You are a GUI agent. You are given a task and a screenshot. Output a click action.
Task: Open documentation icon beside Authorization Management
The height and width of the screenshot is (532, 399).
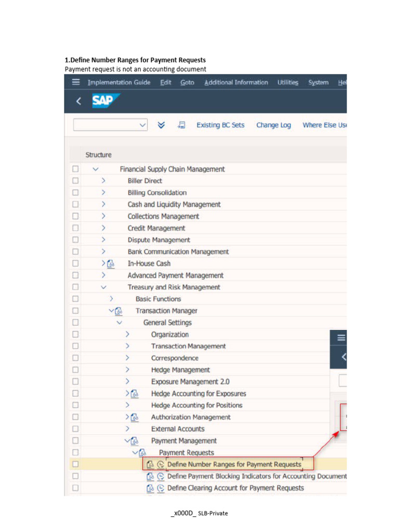click(x=135, y=417)
